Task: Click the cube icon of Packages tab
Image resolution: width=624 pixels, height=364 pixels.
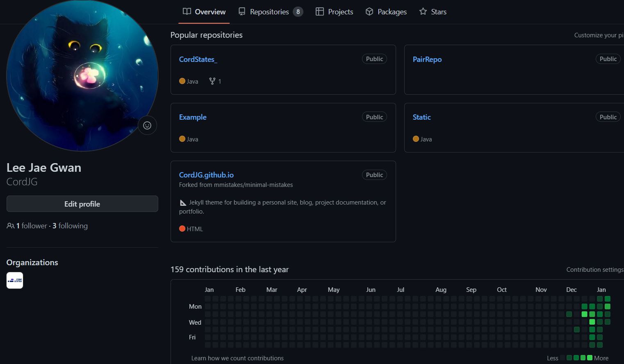Action: tap(369, 11)
